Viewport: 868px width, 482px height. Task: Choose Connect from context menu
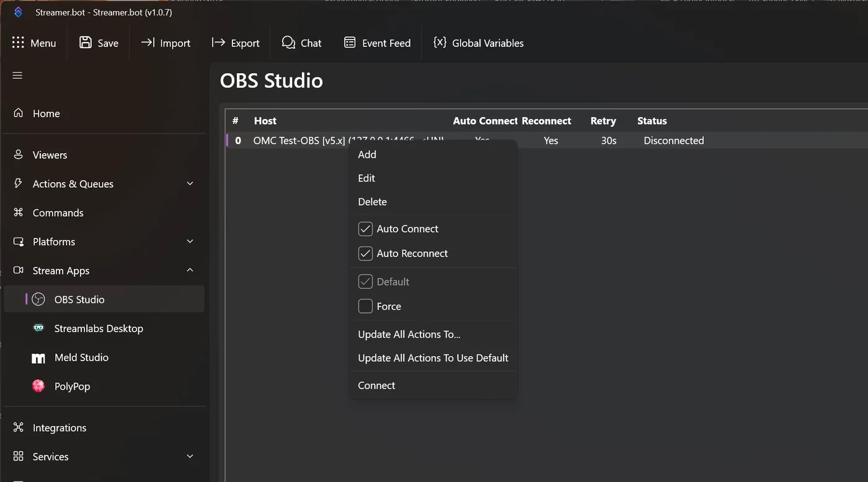point(376,385)
